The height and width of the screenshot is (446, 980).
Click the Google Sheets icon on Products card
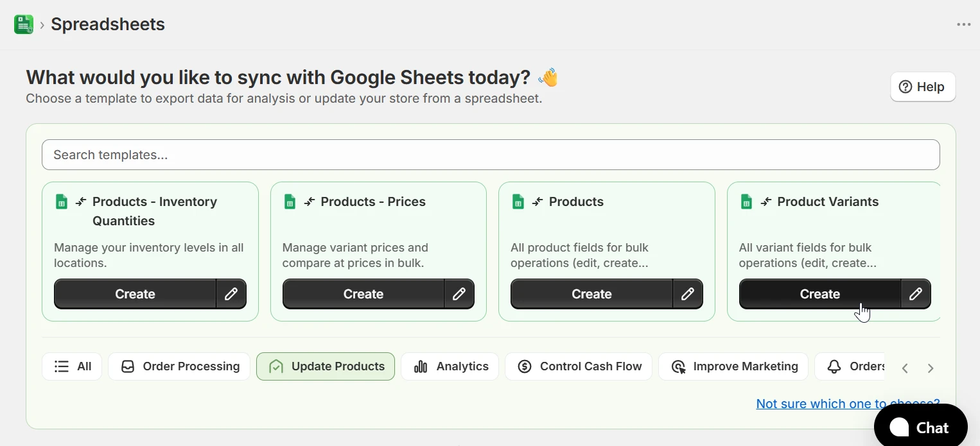[x=518, y=202]
